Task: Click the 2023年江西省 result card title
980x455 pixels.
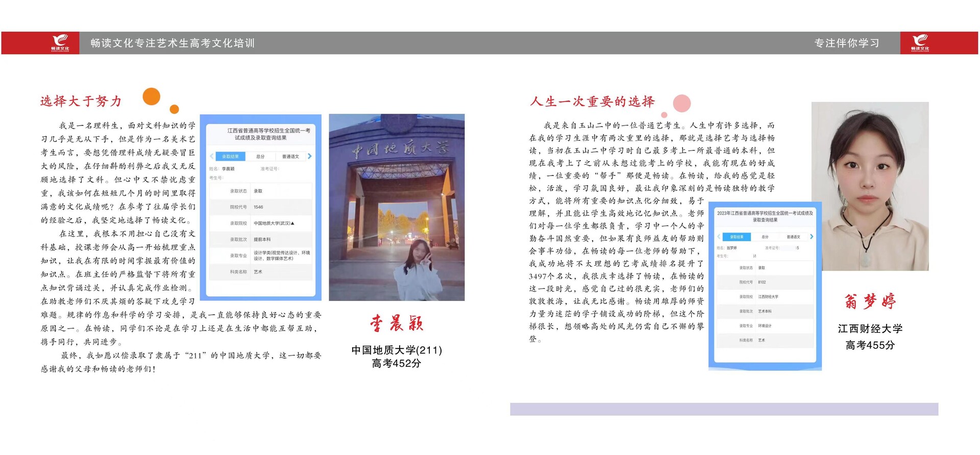Action: [x=765, y=216]
